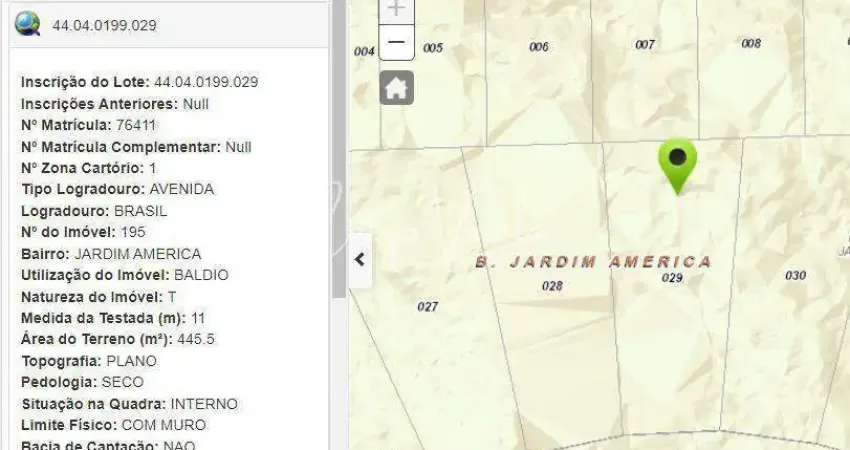Click the B. Jardim America map label
This screenshot has width=850, height=450.
pyautogui.click(x=593, y=262)
